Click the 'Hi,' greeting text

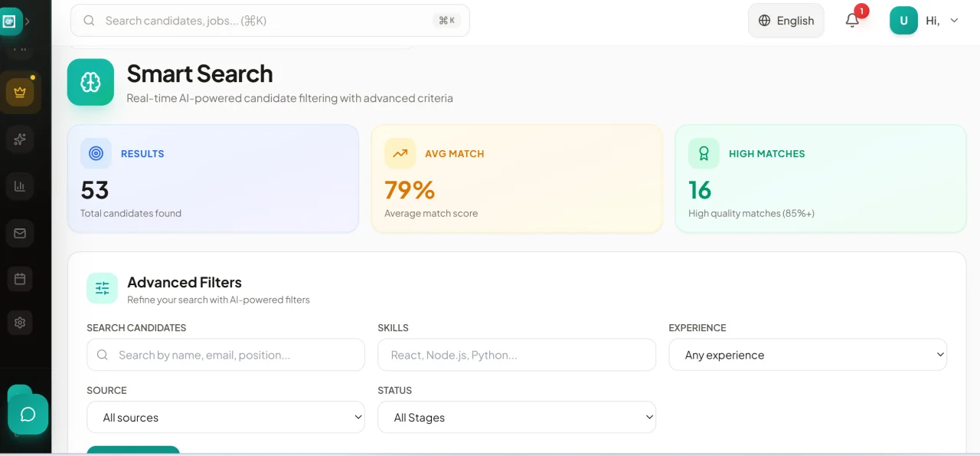933,21
